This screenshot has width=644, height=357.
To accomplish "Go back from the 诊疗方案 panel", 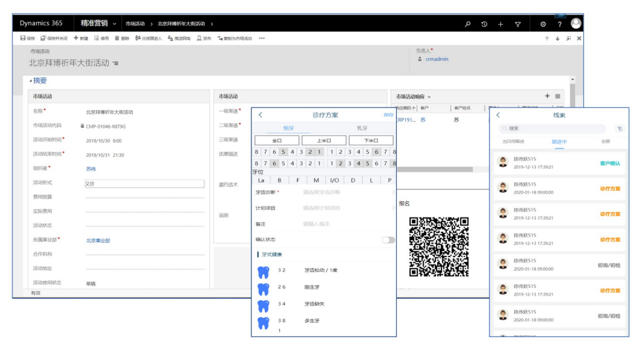I will (x=260, y=115).
